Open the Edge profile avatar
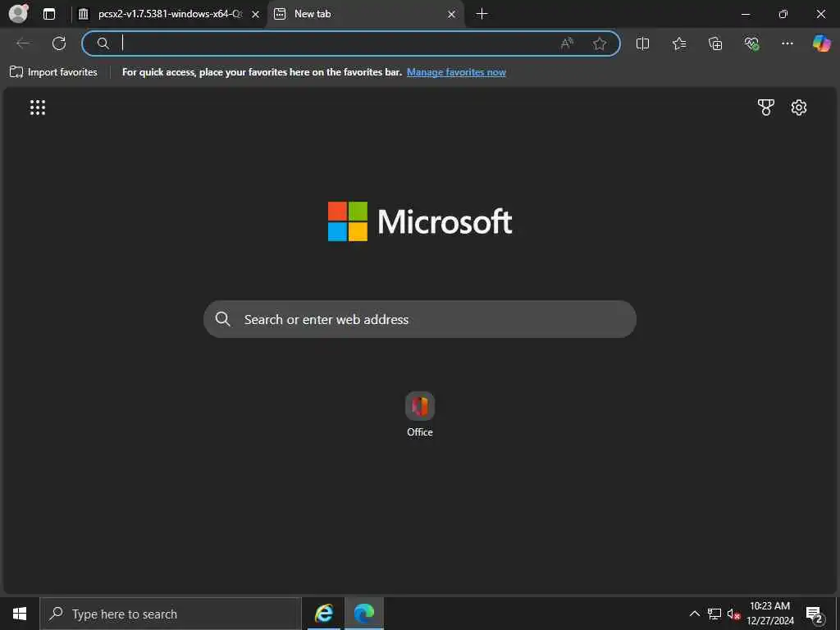840x630 pixels. pos(19,13)
